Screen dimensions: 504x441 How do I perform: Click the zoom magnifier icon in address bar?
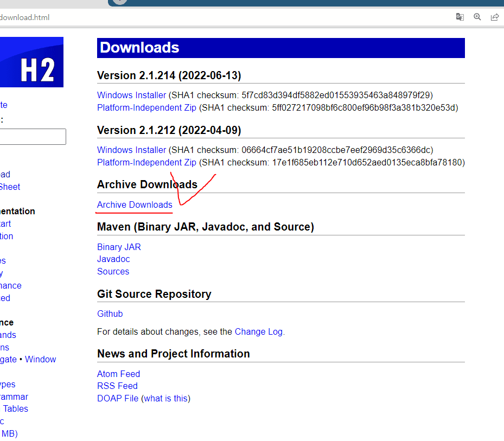[477, 17]
